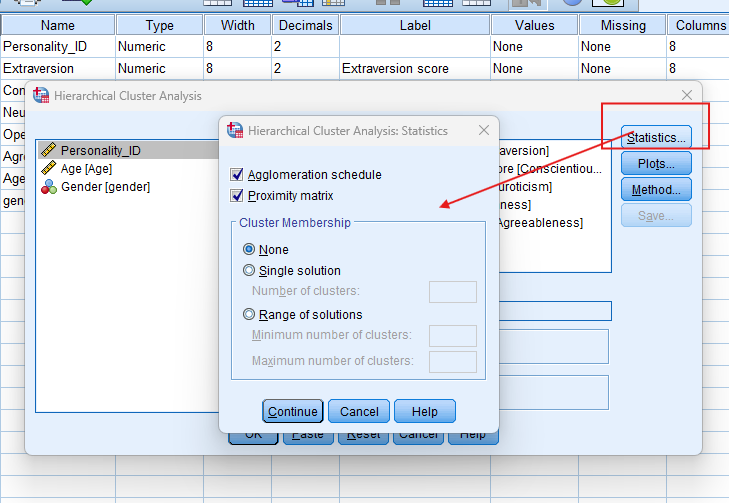
Task: Open the Method... settings
Action: click(656, 190)
